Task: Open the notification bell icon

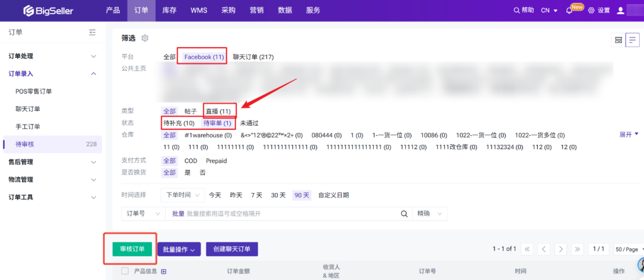Action: [x=569, y=11]
